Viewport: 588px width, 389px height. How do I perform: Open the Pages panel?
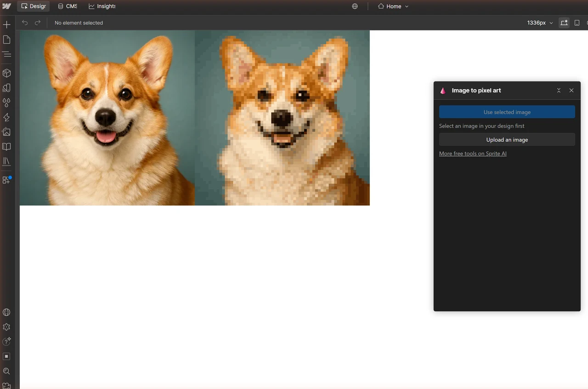tap(6, 40)
